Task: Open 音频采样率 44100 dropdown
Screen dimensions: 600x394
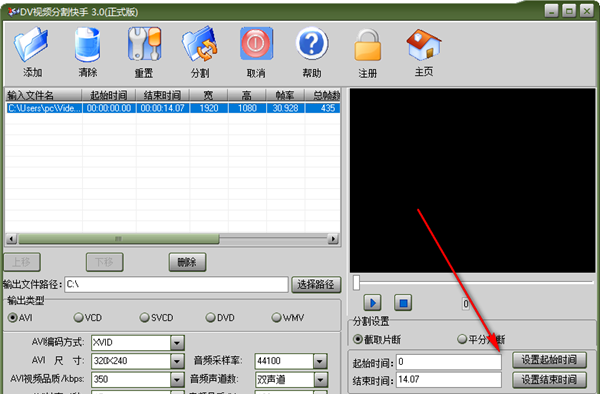Action: pos(320,361)
